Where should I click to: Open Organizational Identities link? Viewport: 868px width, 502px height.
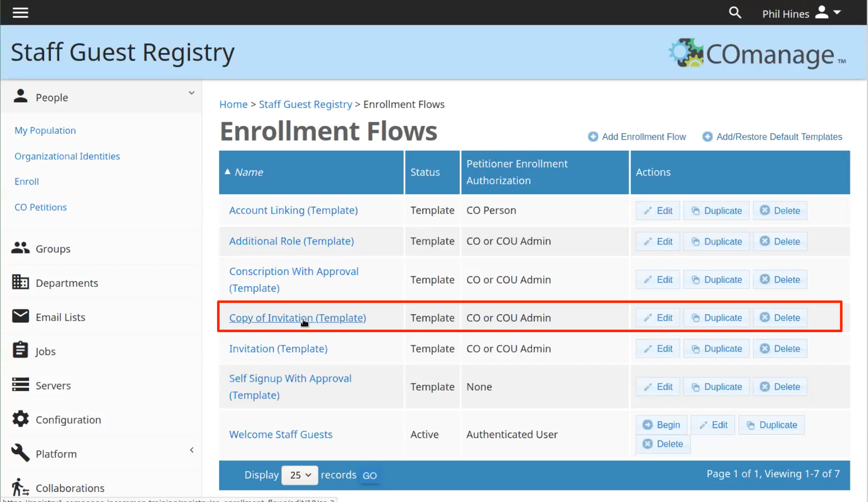[x=67, y=156]
